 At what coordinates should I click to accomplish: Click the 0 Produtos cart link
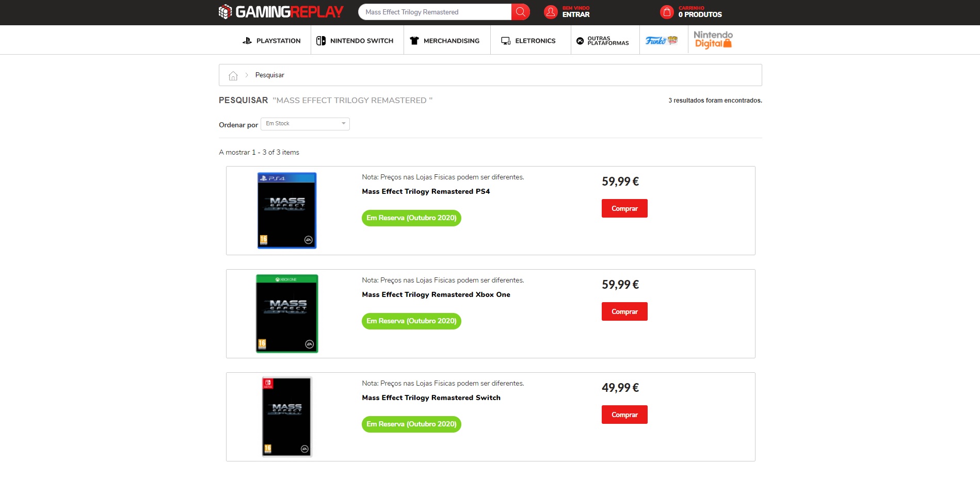pos(700,14)
